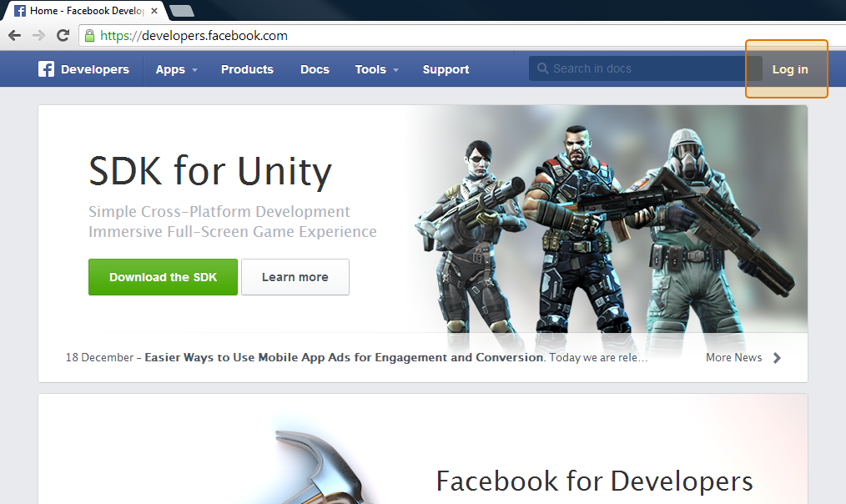846x504 pixels.
Task: Click Simple Cross-Platform Development text
Action: point(219,211)
